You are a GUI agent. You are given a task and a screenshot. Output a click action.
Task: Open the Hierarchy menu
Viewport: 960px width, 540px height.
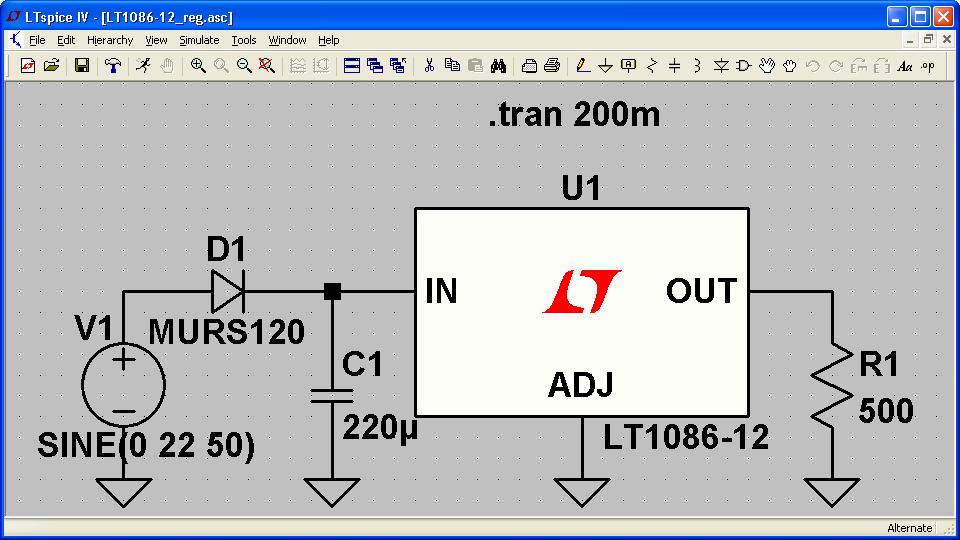point(110,40)
